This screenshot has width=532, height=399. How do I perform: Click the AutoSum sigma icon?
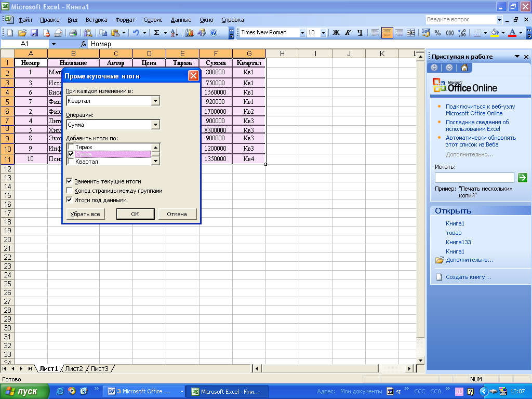click(157, 33)
